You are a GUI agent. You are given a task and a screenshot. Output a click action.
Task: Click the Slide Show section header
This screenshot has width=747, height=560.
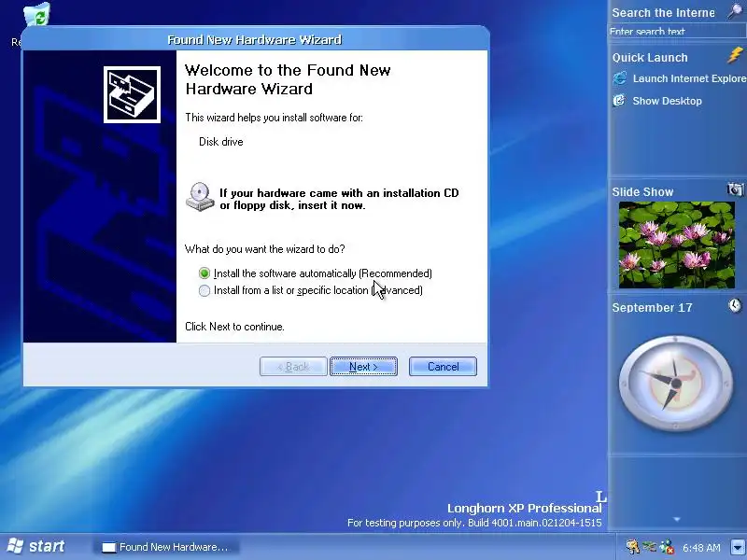[642, 192]
